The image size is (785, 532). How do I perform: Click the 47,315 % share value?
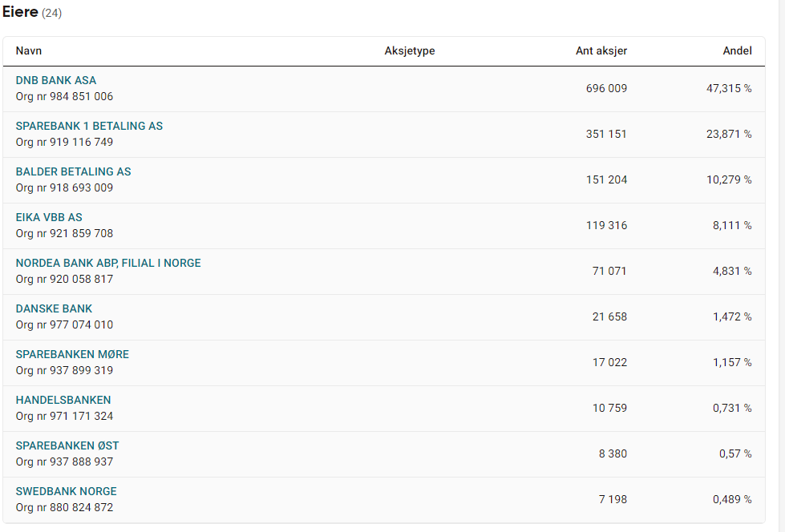point(729,89)
